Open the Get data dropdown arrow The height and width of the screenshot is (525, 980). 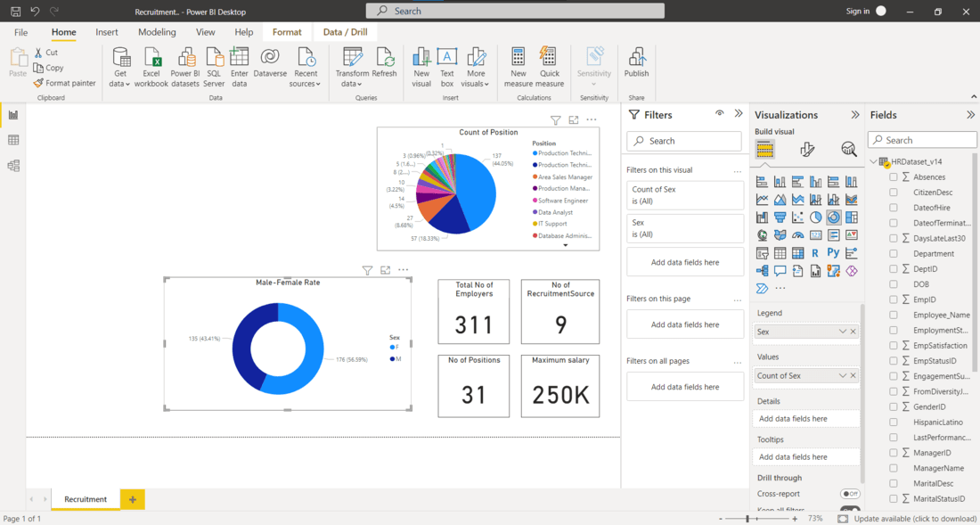pyautogui.click(x=127, y=85)
